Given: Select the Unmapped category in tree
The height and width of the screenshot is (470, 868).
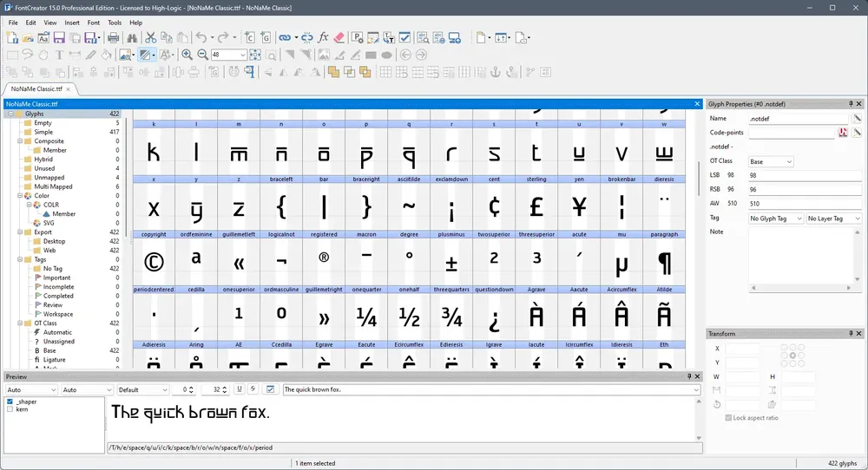Looking at the screenshot, I should 49,178.
